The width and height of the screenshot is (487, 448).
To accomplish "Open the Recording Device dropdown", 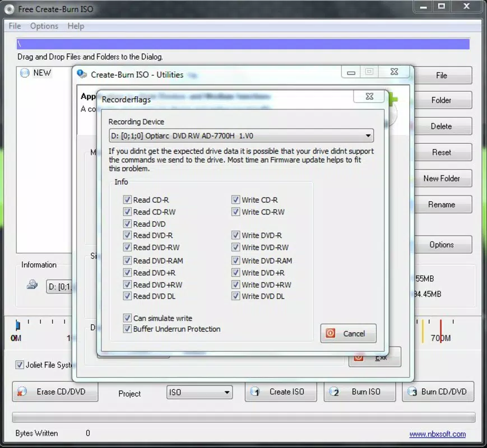I will pyautogui.click(x=242, y=136).
